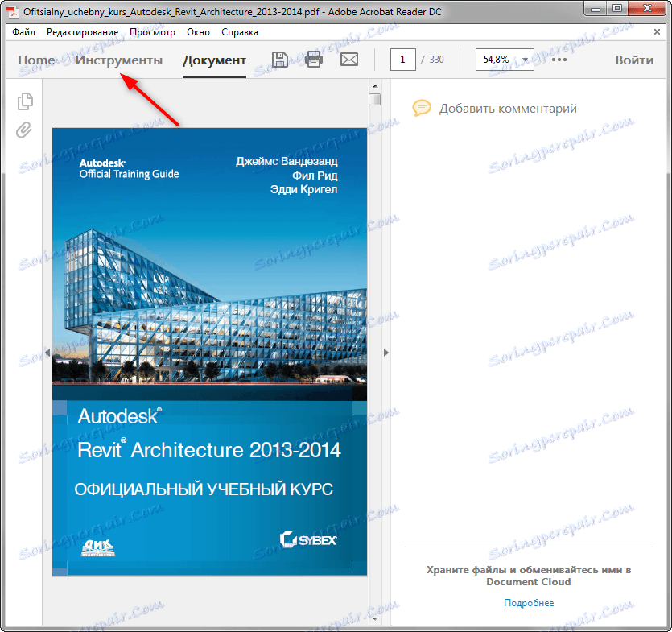The image size is (672, 632).
Task: Follow the Подробнее link
Action: point(529,603)
